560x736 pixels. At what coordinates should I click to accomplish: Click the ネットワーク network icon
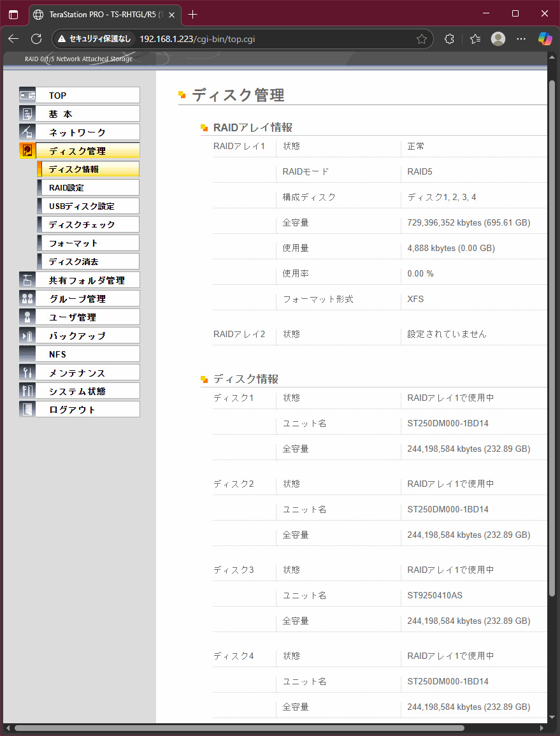coord(27,132)
